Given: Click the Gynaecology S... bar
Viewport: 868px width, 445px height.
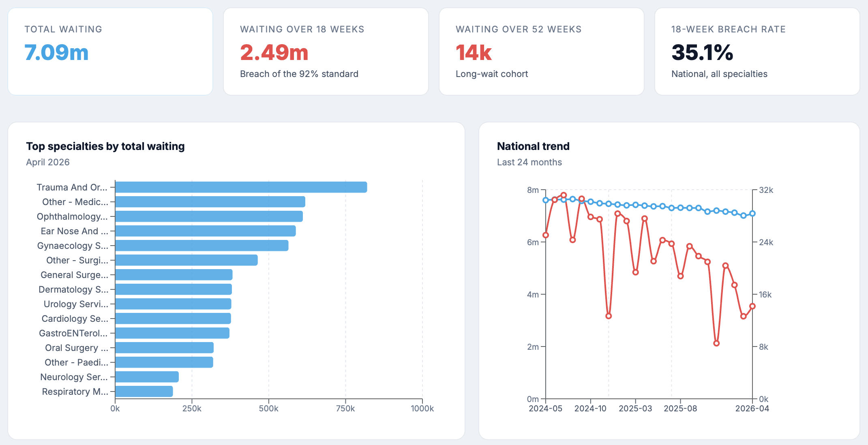Looking at the screenshot, I should pos(202,246).
